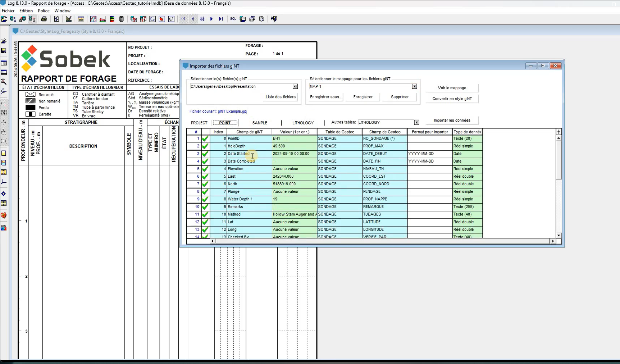Click the floppy disk save icon in left sidebar
Viewport: 620px width, 364px height.
(x=4, y=51)
